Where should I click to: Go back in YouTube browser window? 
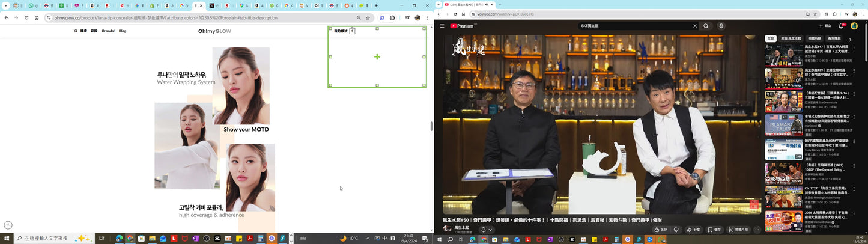[439, 14]
